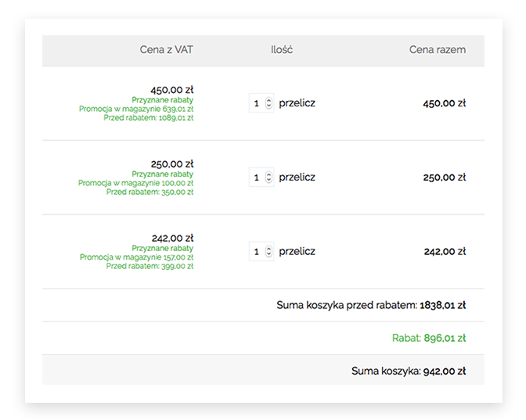Increase quantity arrow for the 242,00 zł item

(268, 249)
